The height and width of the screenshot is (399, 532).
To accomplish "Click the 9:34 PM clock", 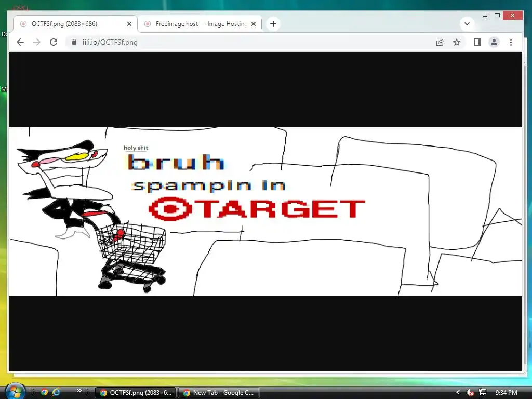I will pos(506,393).
